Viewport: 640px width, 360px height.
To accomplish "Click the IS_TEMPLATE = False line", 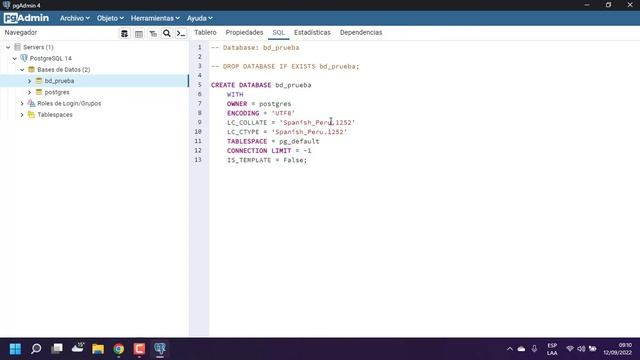I will [x=267, y=160].
